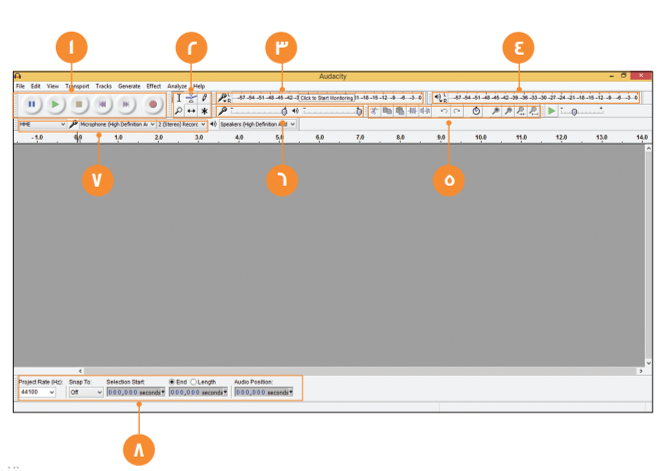Viewport: 667px width, 471px height.
Task: Click the Selection Start time field
Action: click(x=136, y=392)
